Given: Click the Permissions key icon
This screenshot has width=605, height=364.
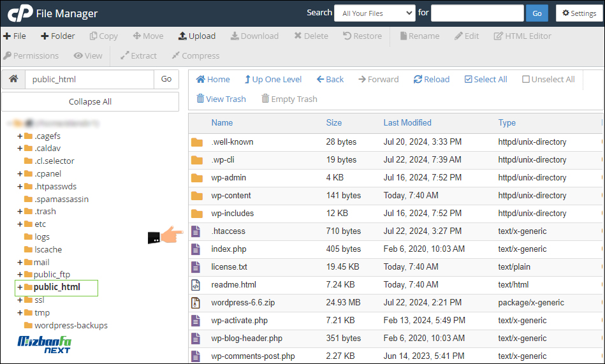Looking at the screenshot, I should click(x=7, y=55).
